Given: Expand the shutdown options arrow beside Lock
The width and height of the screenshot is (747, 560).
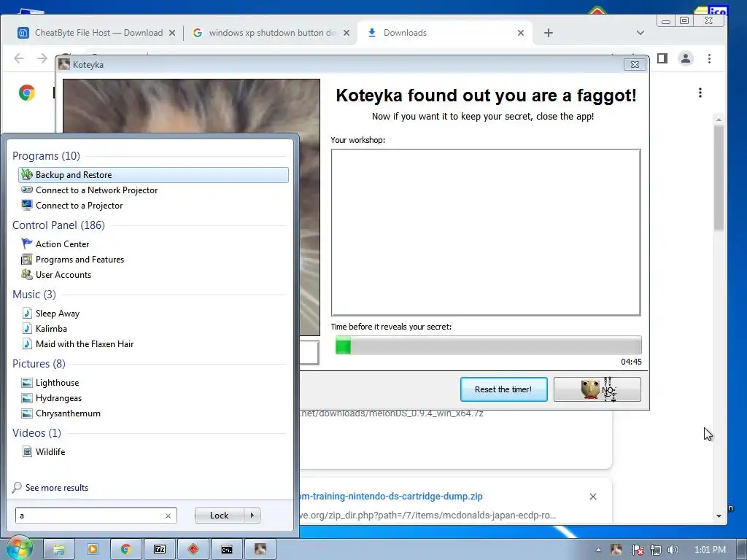Looking at the screenshot, I should click(252, 516).
